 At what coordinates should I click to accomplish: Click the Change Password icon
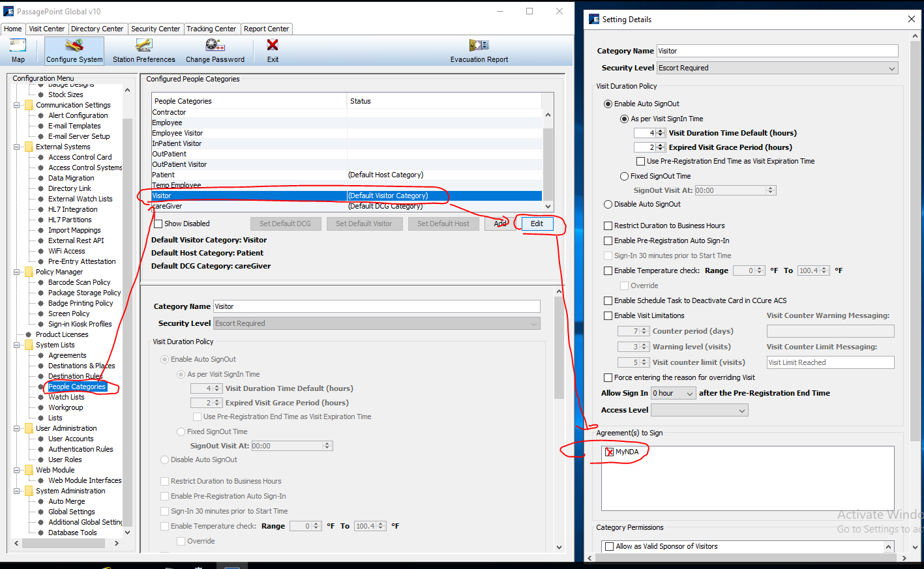point(215,45)
